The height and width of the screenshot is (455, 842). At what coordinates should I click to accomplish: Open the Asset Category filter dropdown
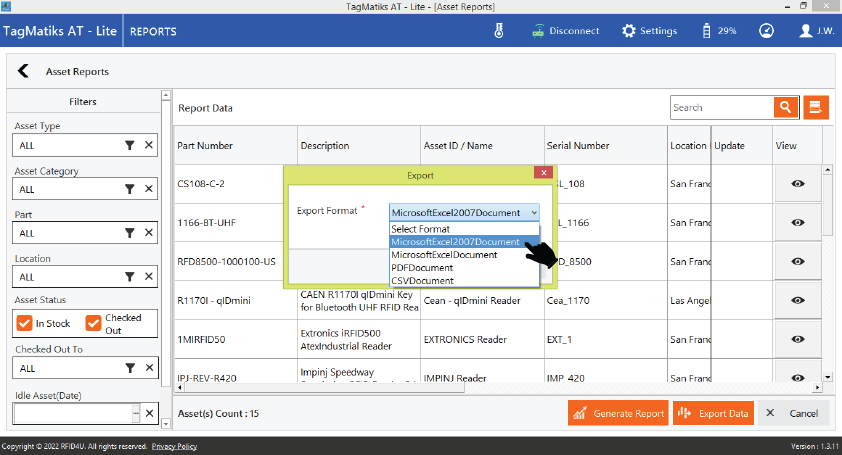coord(129,189)
